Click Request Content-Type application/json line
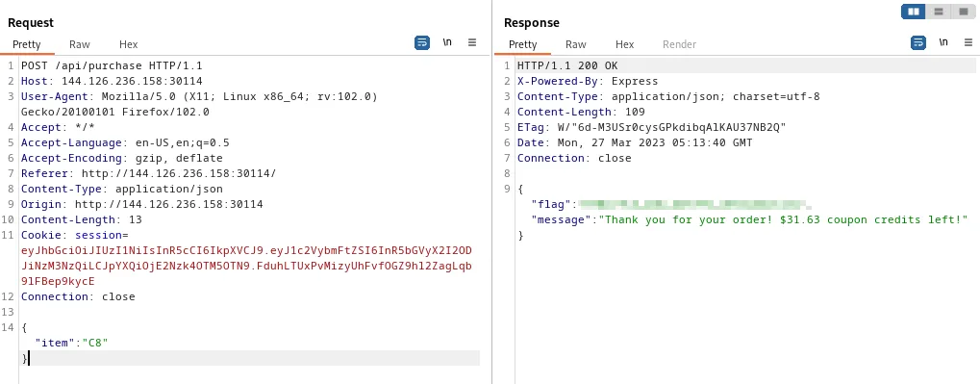 (x=122, y=189)
